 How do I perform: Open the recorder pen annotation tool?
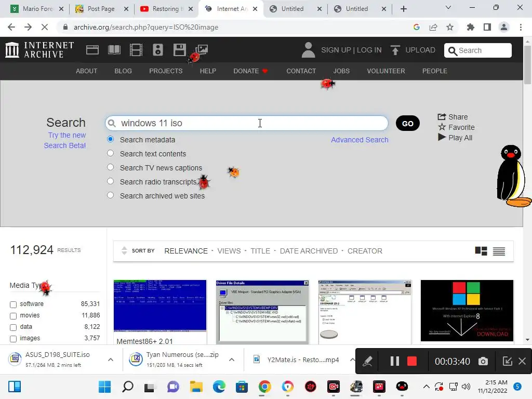(367, 361)
